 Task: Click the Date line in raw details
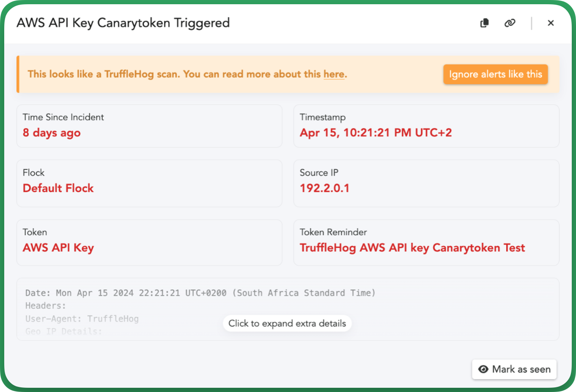(200, 293)
